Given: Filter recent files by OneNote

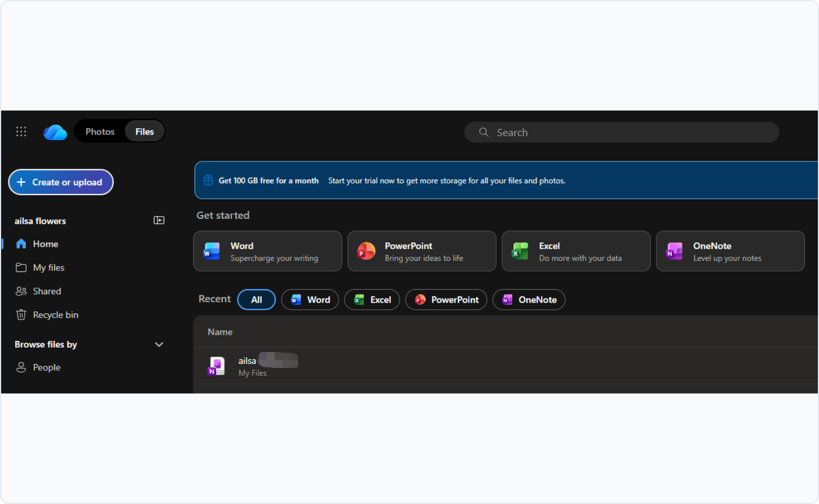Looking at the screenshot, I should point(529,300).
